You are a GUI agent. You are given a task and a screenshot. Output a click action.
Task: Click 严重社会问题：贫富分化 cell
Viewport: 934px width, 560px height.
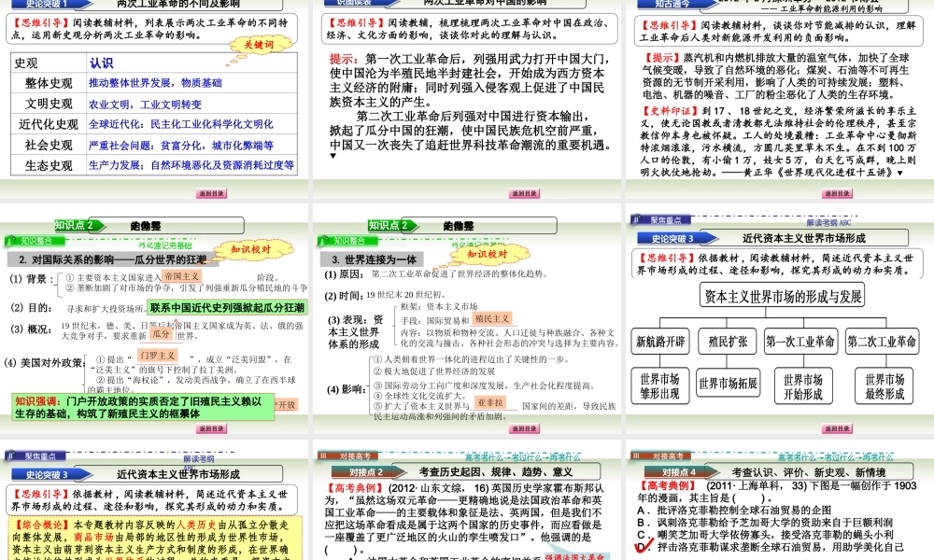click(191, 146)
